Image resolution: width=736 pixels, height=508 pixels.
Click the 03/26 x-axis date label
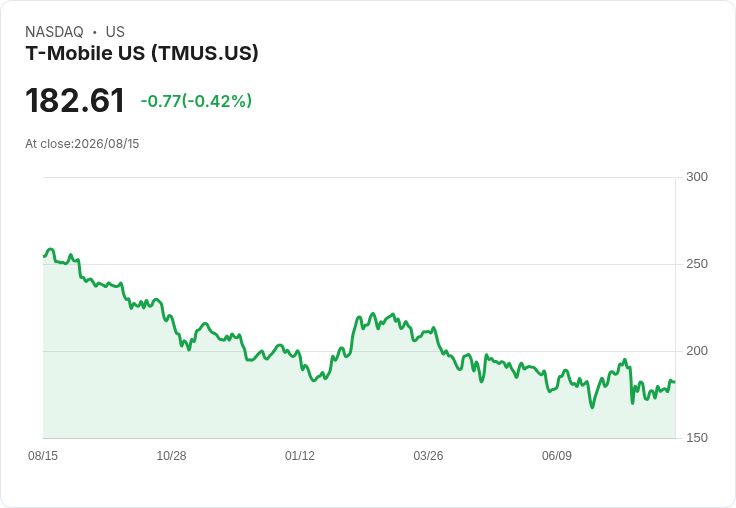click(x=428, y=455)
